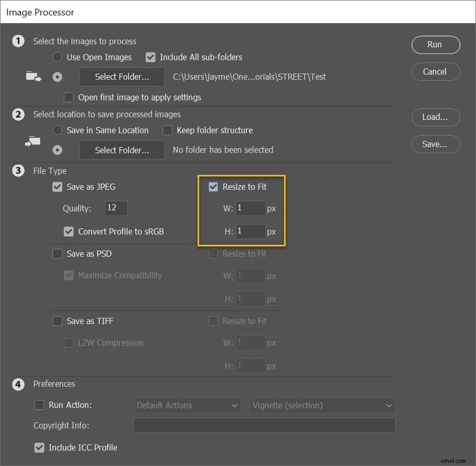Image resolution: width=476 pixels, height=466 pixels.
Task: Check the Run Action preference
Action: coord(40,405)
